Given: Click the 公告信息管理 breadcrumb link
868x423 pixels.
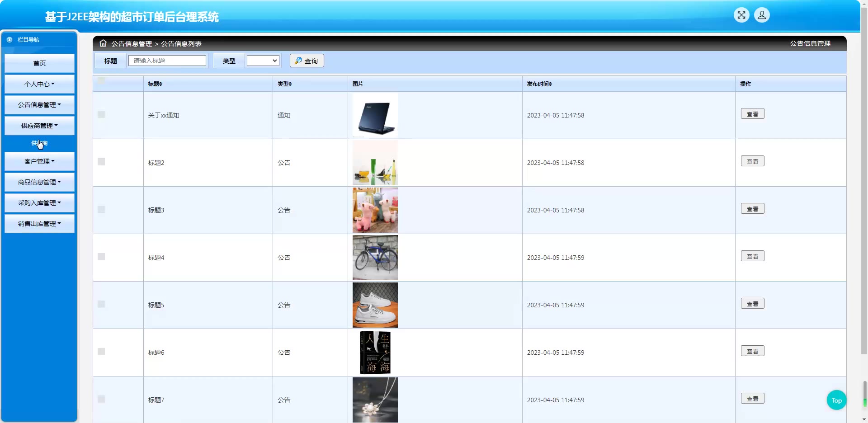Looking at the screenshot, I should click(132, 44).
